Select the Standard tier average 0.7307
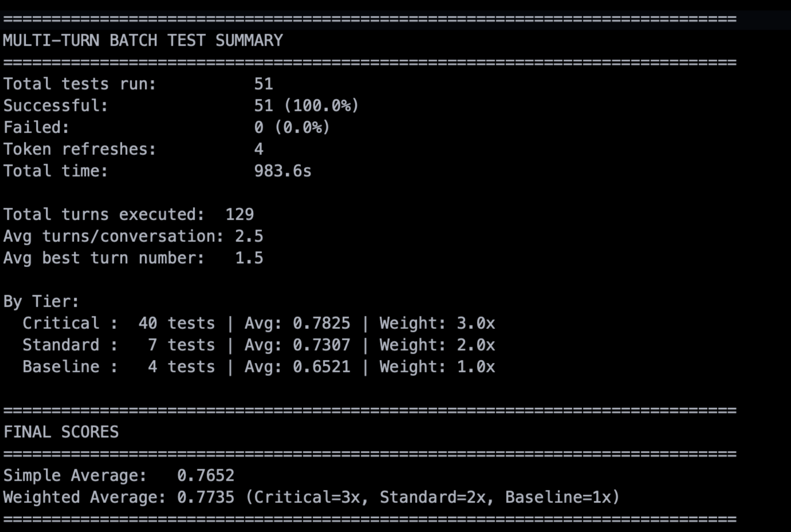The height and width of the screenshot is (532, 791). [322, 345]
